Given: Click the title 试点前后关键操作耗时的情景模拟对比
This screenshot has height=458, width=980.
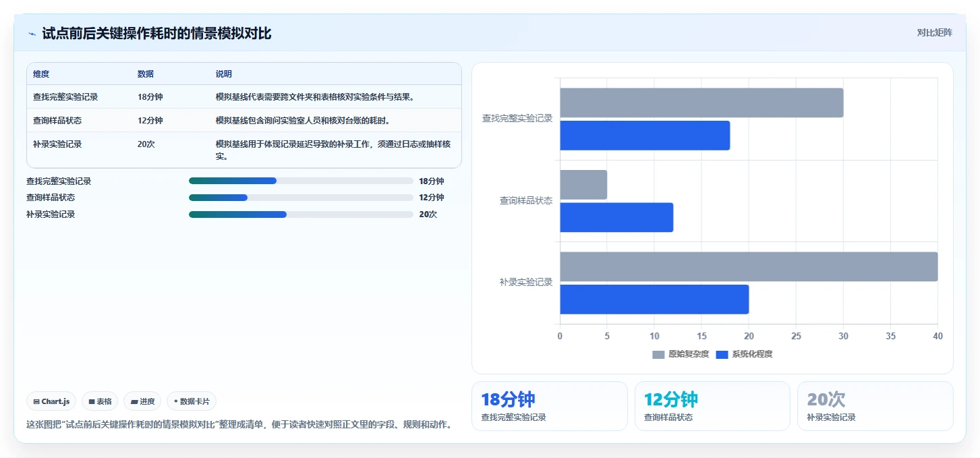Looking at the screenshot, I should (x=156, y=33).
